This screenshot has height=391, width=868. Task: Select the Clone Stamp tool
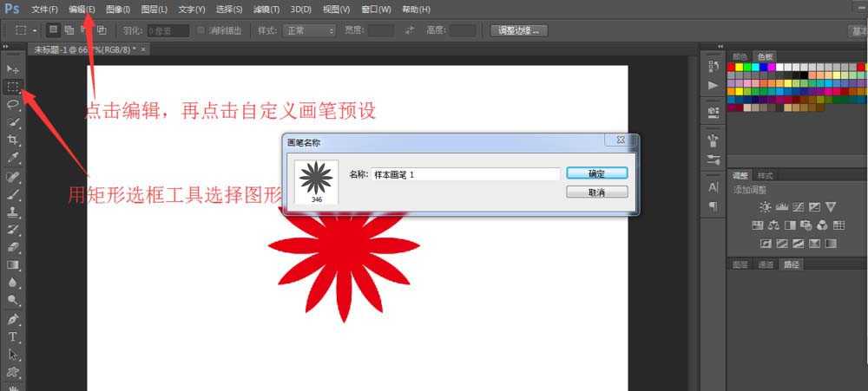coord(13,212)
